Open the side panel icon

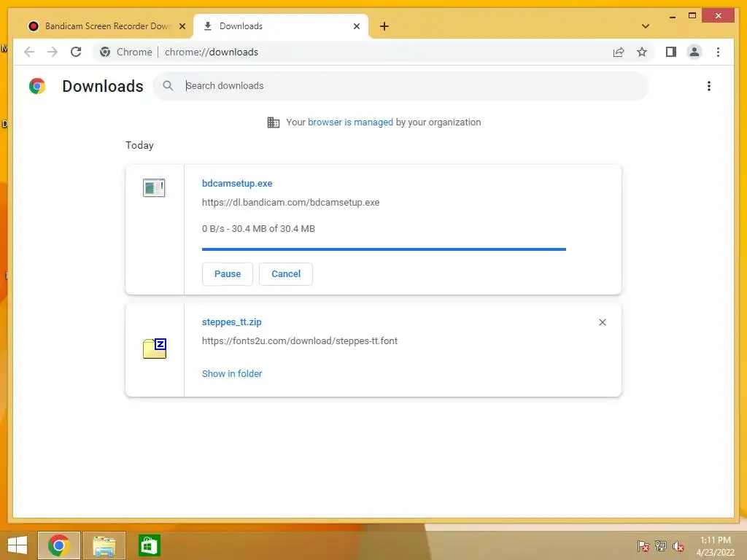coord(671,52)
